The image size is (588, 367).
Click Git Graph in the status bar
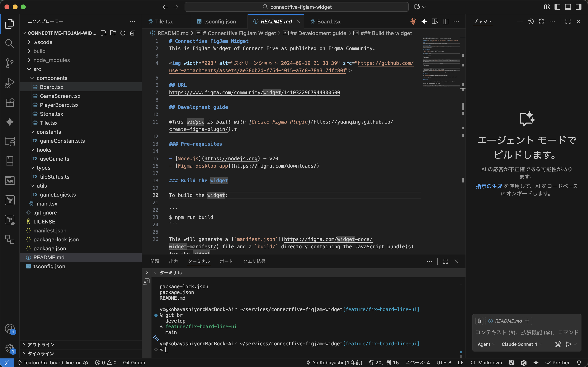134,362
